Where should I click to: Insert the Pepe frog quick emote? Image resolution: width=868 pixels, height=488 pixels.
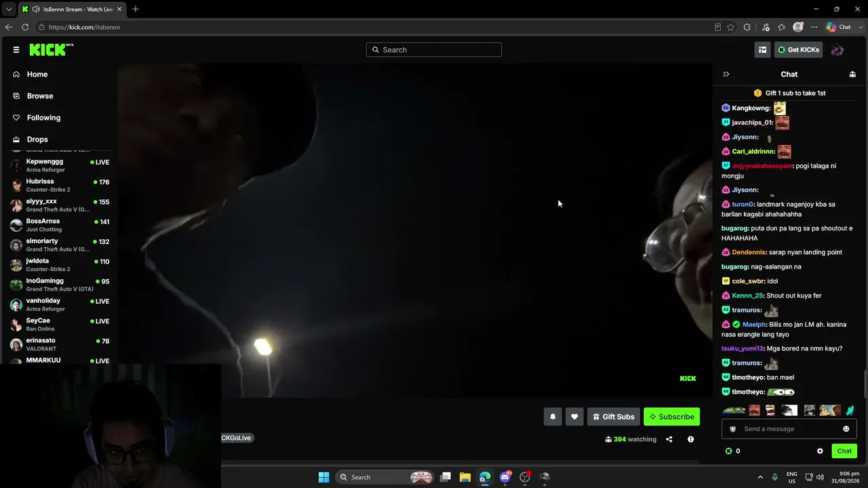coord(734,410)
